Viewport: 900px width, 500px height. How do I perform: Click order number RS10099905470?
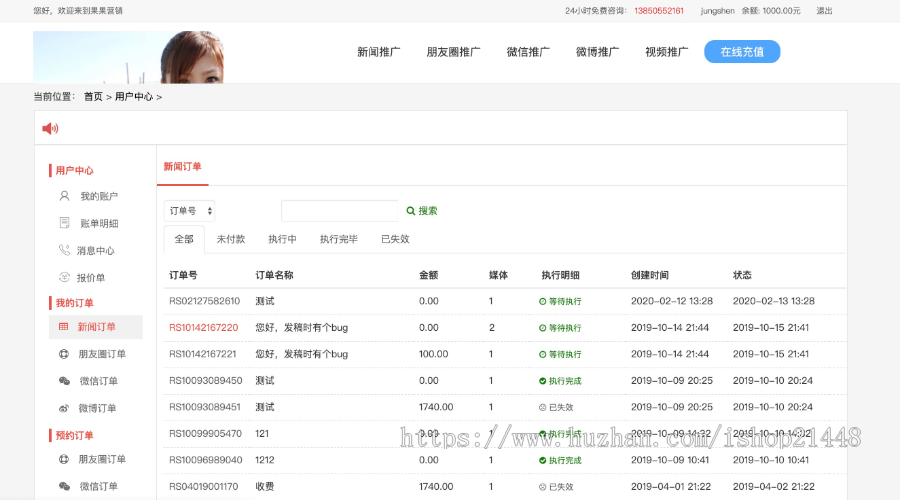click(x=205, y=433)
